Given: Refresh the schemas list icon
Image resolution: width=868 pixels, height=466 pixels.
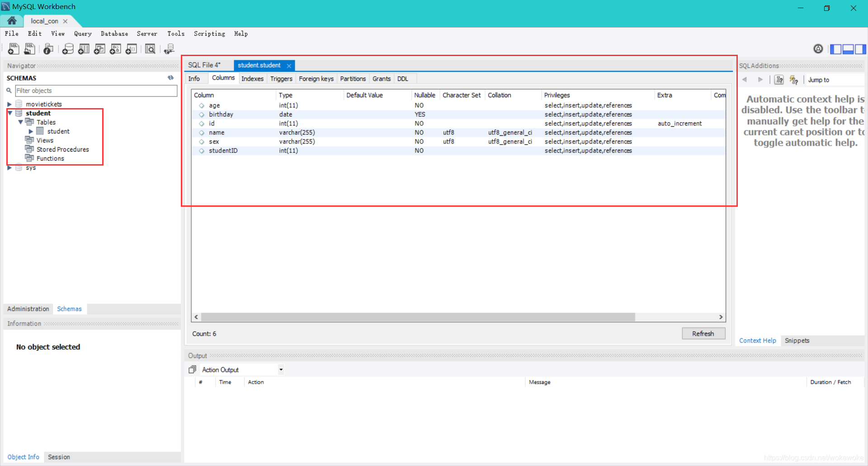Looking at the screenshot, I should pyautogui.click(x=170, y=78).
